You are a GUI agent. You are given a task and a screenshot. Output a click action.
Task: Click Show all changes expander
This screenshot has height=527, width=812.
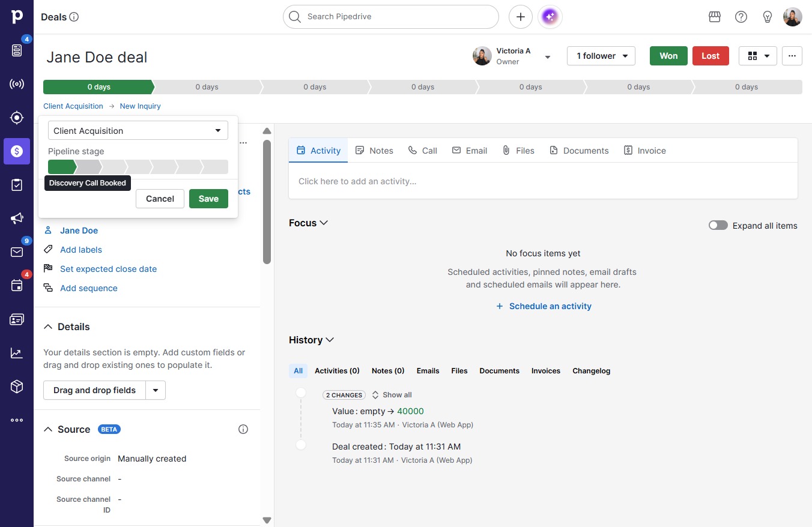tap(392, 395)
